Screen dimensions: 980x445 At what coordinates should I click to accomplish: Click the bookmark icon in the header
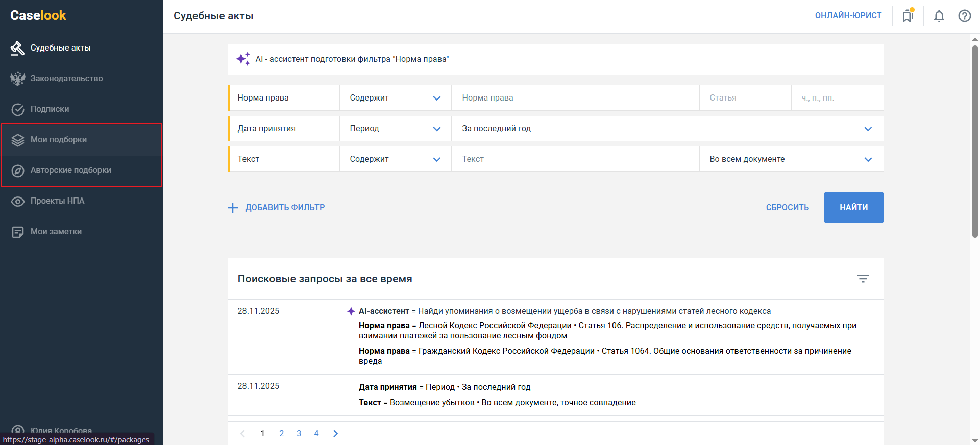pyautogui.click(x=908, y=16)
